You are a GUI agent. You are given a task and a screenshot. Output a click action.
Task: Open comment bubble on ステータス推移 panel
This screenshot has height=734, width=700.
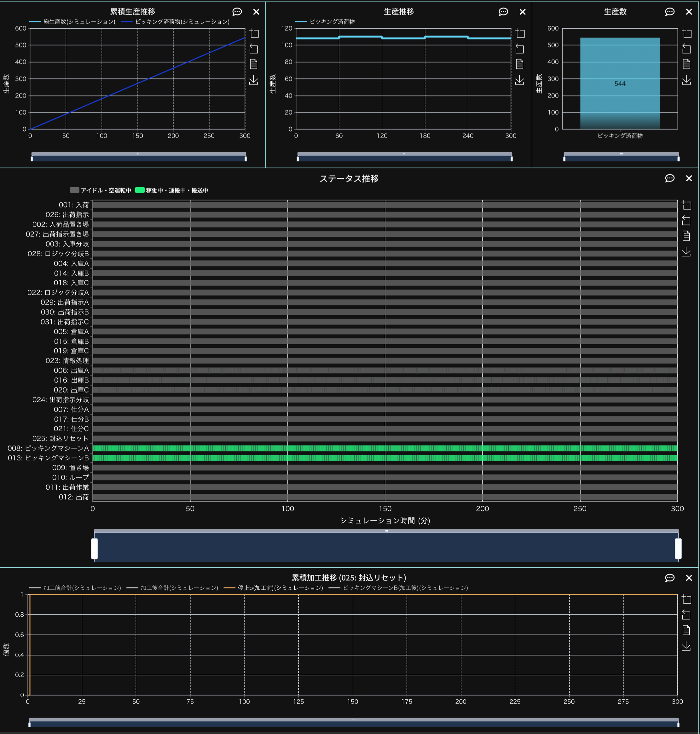coord(669,178)
